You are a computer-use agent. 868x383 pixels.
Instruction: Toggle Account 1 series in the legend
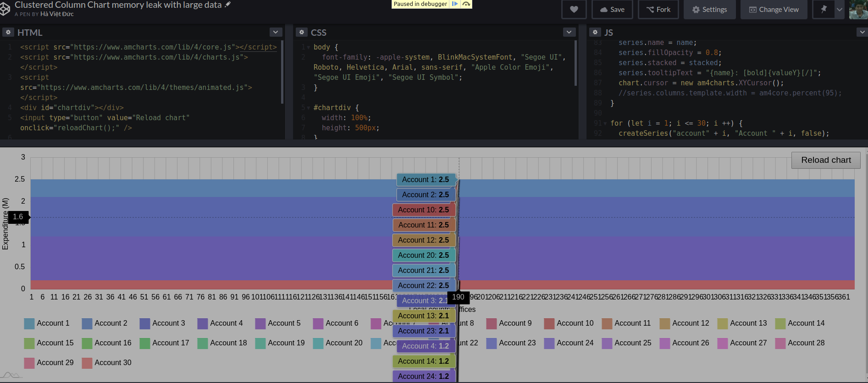point(47,323)
